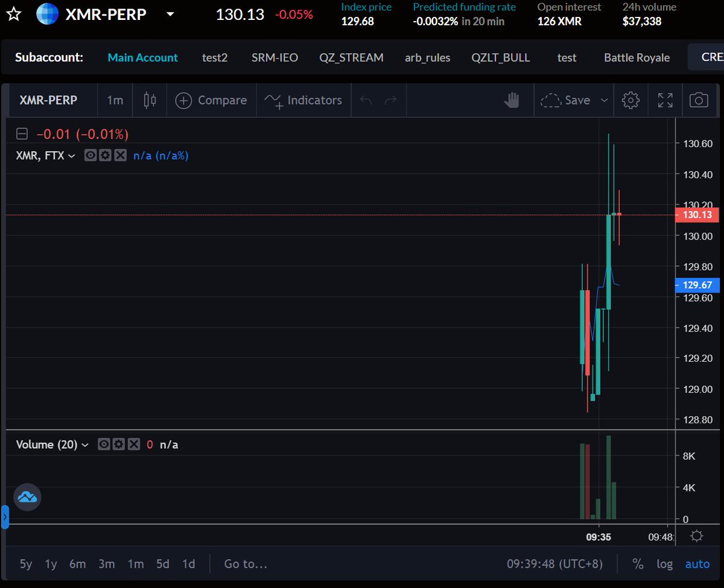Switch to the test2 subaccount tab
Image resolution: width=724 pixels, height=588 pixels.
(215, 57)
